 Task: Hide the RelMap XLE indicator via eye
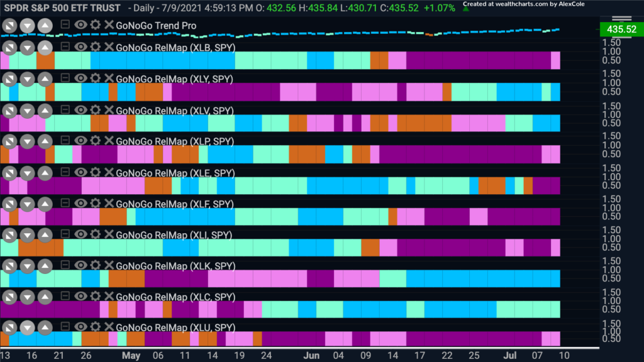[80, 172]
